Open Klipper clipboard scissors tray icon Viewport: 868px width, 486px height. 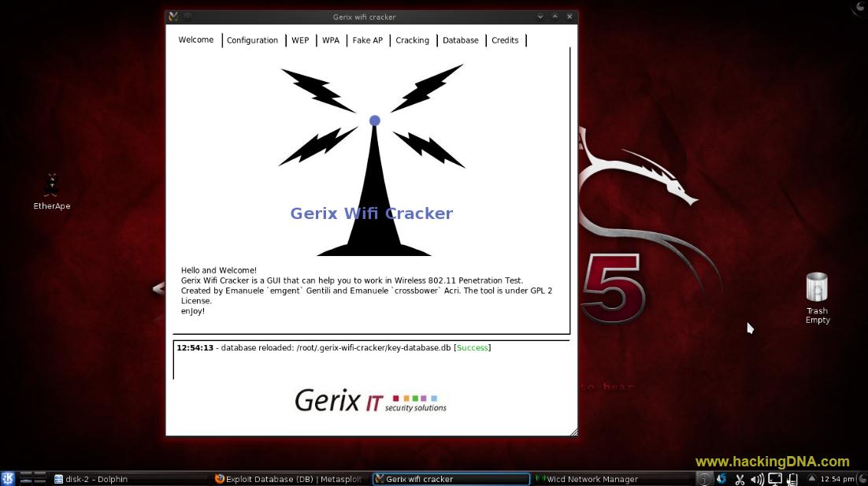point(740,480)
